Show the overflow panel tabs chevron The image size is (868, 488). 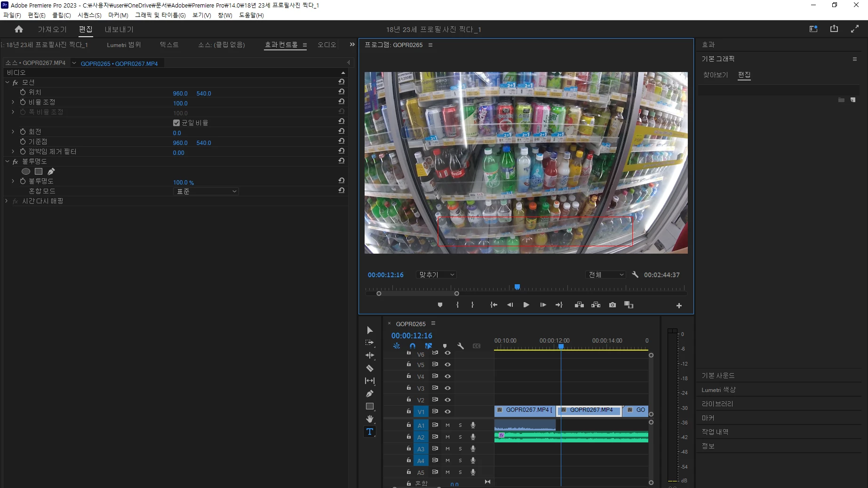pos(352,44)
